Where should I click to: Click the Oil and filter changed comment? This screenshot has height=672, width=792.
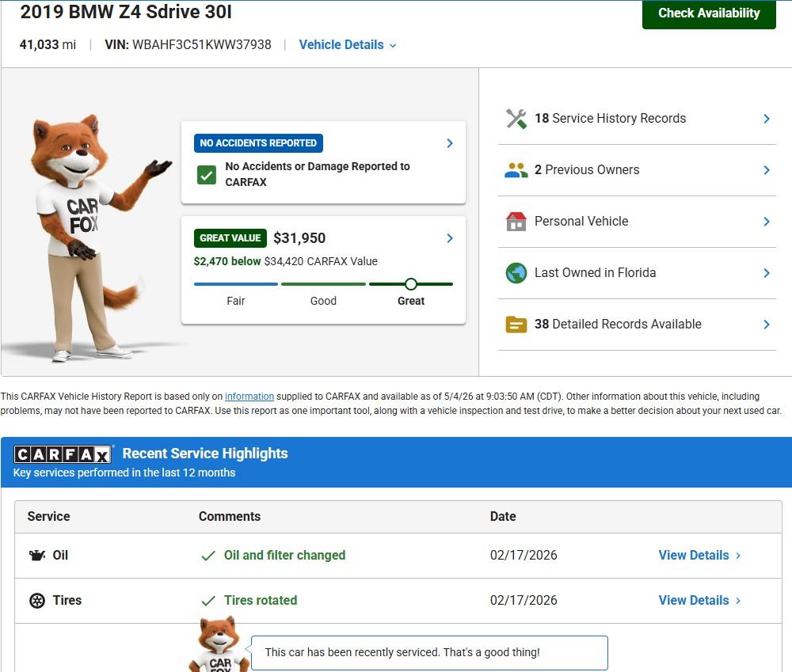coord(285,556)
